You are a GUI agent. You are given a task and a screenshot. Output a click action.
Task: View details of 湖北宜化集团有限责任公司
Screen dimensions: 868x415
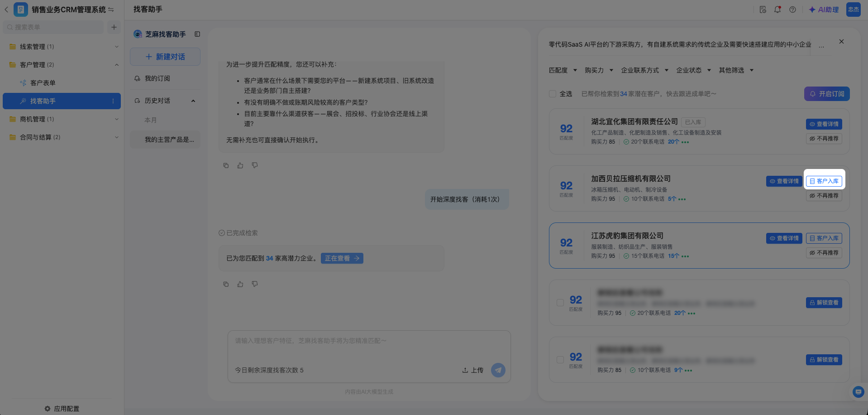[x=824, y=124]
